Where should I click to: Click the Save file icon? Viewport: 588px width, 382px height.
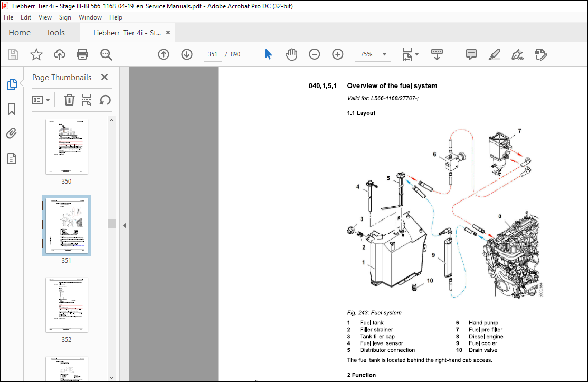click(13, 54)
